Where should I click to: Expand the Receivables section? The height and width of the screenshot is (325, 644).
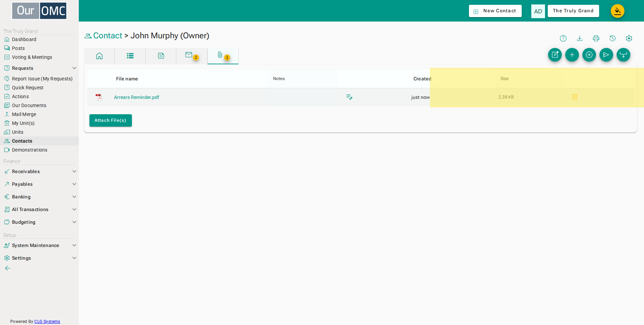click(x=39, y=171)
